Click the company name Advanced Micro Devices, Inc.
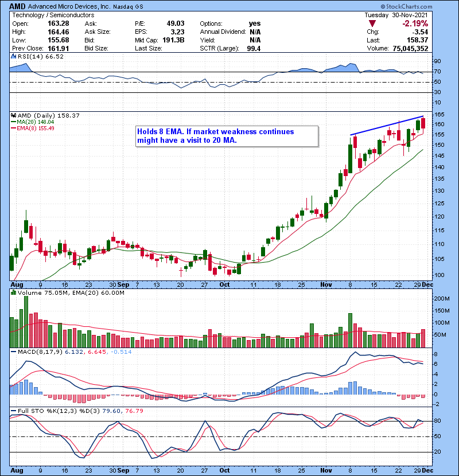 pyautogui.click(x=69, y=6)
